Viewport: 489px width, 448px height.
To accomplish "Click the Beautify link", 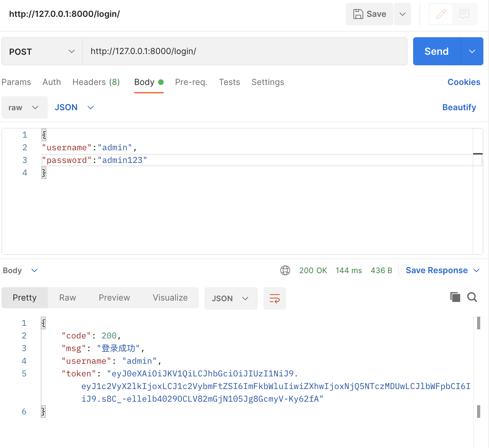I will coord(459,107).
